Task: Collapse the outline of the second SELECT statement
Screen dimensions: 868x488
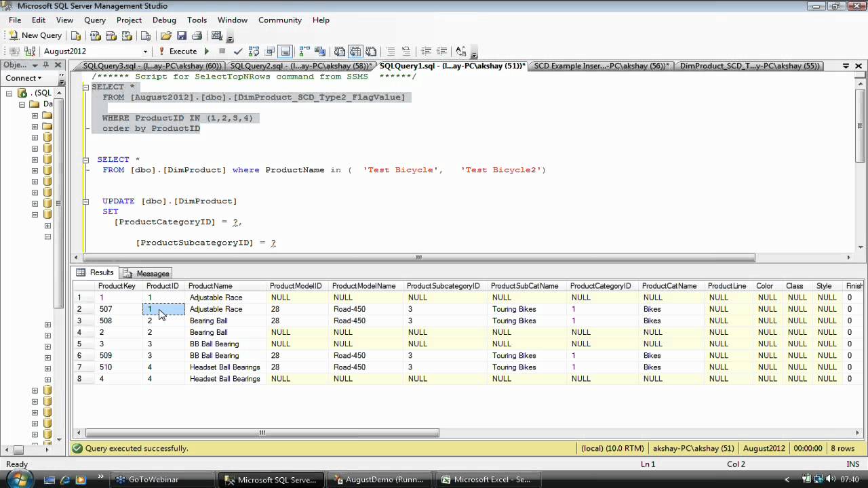Action: pyautogui.click(x=85, y=160)
